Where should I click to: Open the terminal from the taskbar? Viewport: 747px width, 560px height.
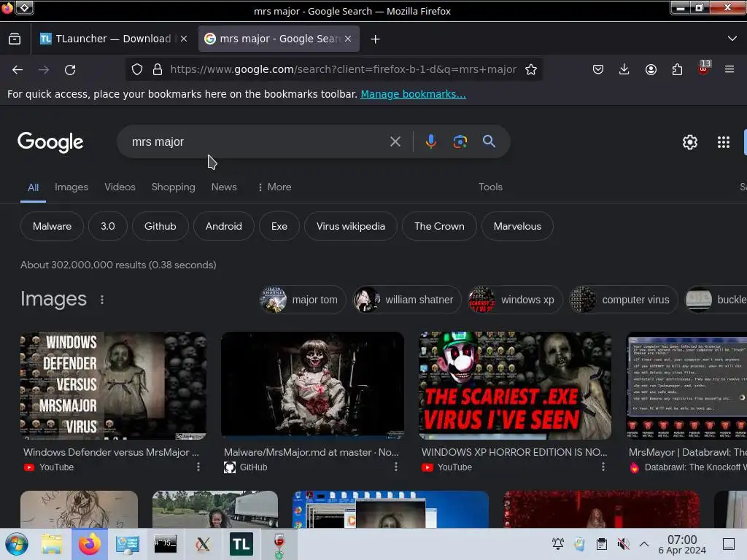pyautogui.click(x=166, y=544)
